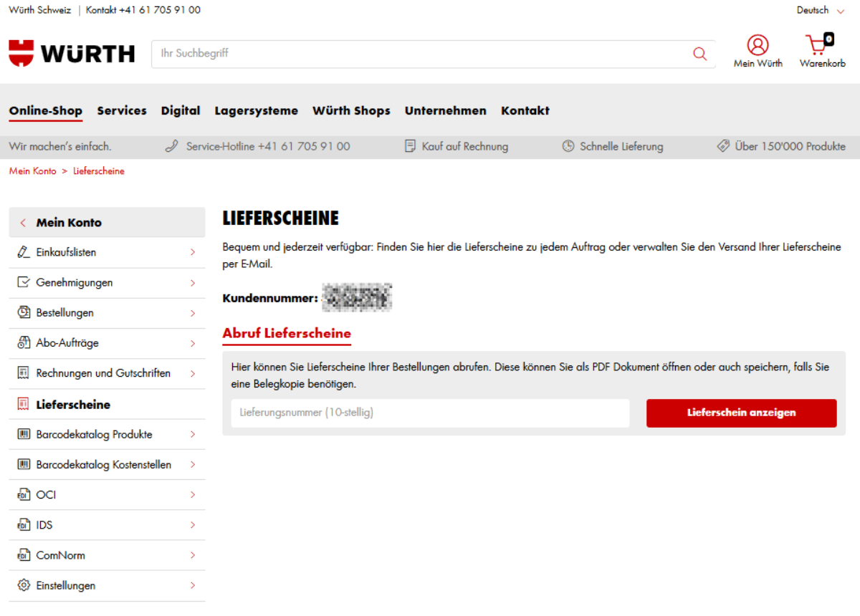Open the Kontakt menu
The image size is (860, 616).
click(525, 110)
